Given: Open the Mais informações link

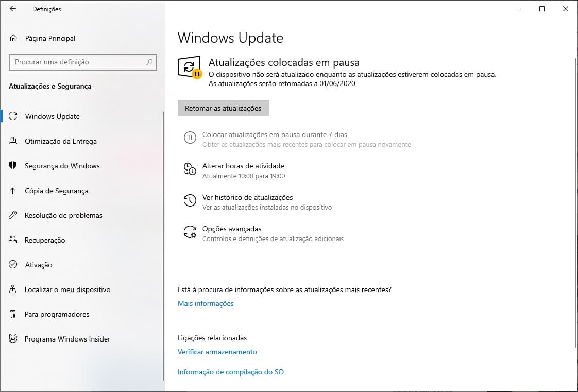Looking at the screenshot, I should [206, 303].
